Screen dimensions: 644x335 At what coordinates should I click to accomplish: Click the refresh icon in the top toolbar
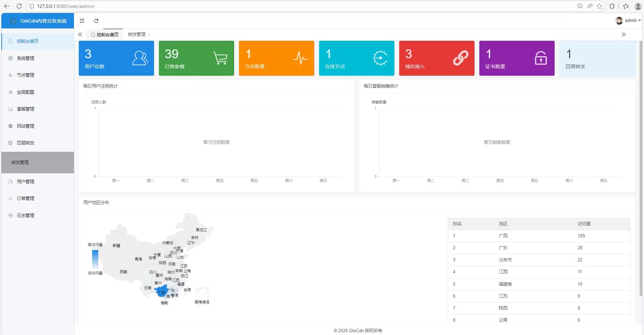[x=96, y=21]
